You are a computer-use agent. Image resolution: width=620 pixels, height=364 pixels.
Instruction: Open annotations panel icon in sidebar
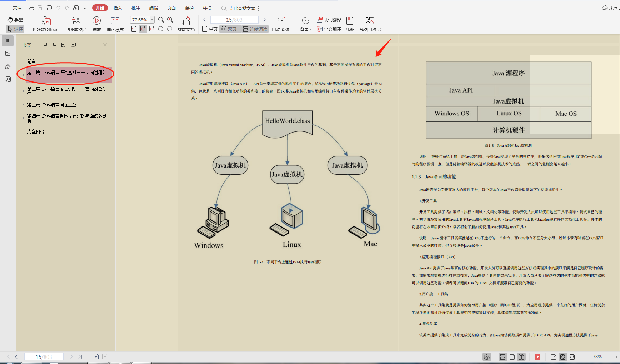8,66
